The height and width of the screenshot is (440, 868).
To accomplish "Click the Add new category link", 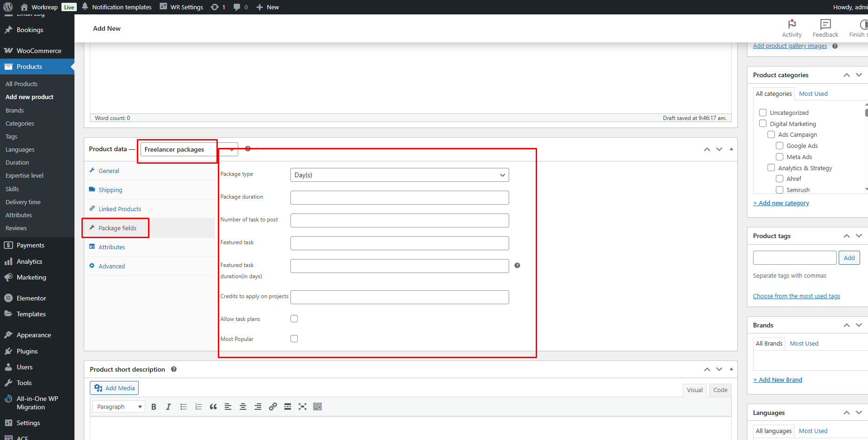I will point(781,203).
